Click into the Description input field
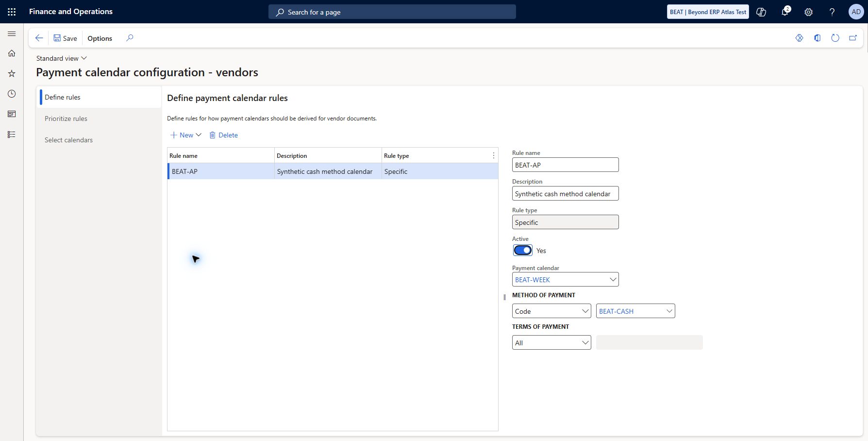Image resolution: width=868 pixels, height=441 pixels. (x=566, y=193)
